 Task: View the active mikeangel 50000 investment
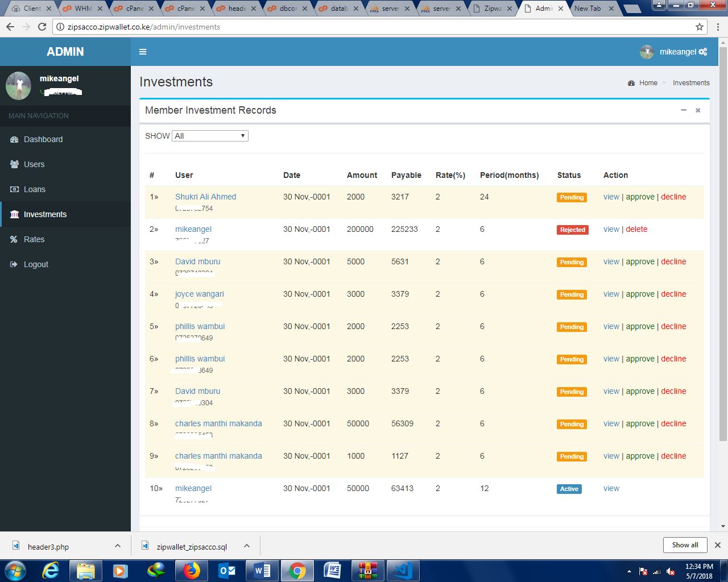[x=611, y=488]
